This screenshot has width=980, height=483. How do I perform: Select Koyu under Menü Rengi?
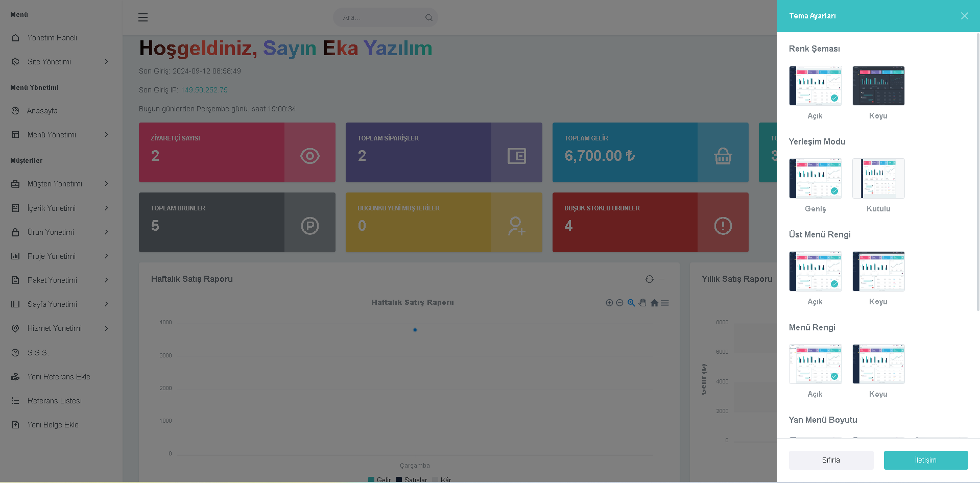[x=878, y=364]
